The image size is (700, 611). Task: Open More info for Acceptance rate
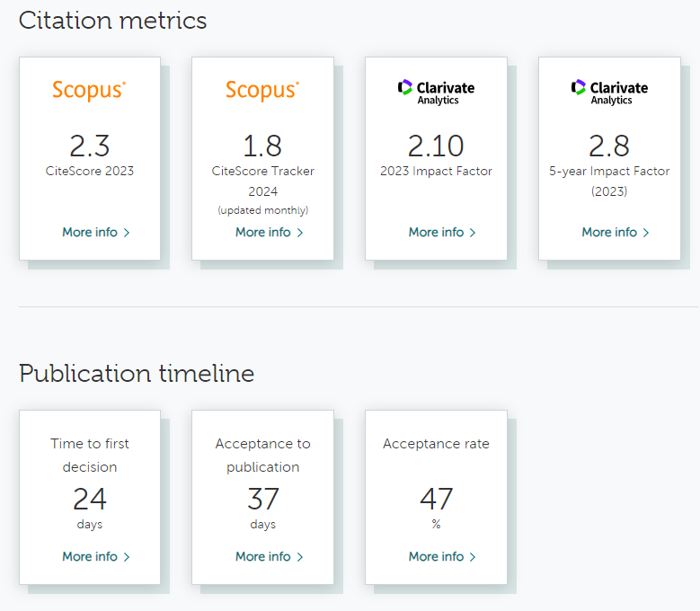442,556
